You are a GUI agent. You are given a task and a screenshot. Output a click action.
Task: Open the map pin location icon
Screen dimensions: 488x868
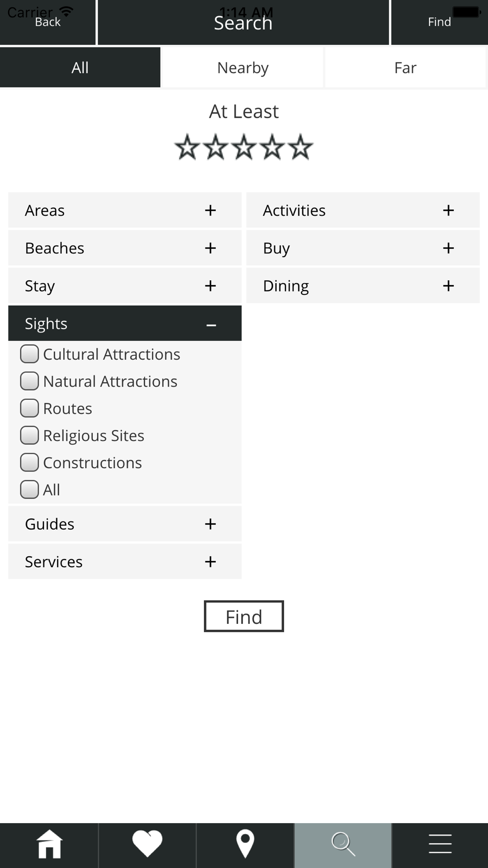click(245, 844)
